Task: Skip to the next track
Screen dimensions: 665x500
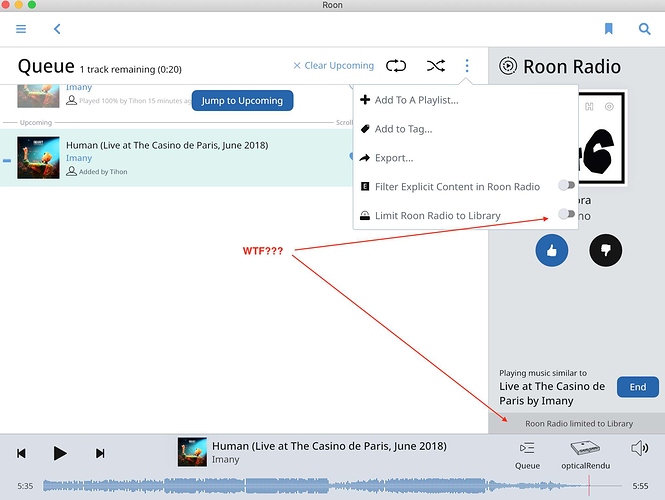Action: click(100, 453)
